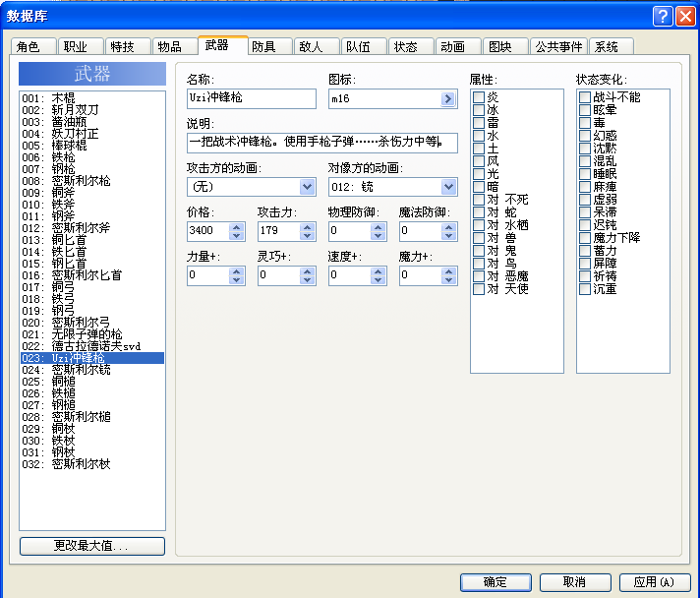The height and width of the screenshot is (598, 700).
Task: Click the 更改最大值... button
Action: click(x=92, y=546)
